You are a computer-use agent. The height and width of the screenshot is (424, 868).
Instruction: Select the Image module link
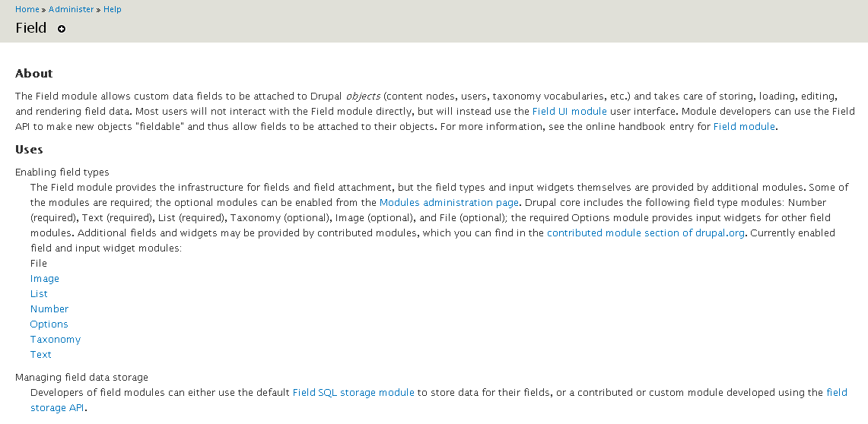tap(45, 279)
